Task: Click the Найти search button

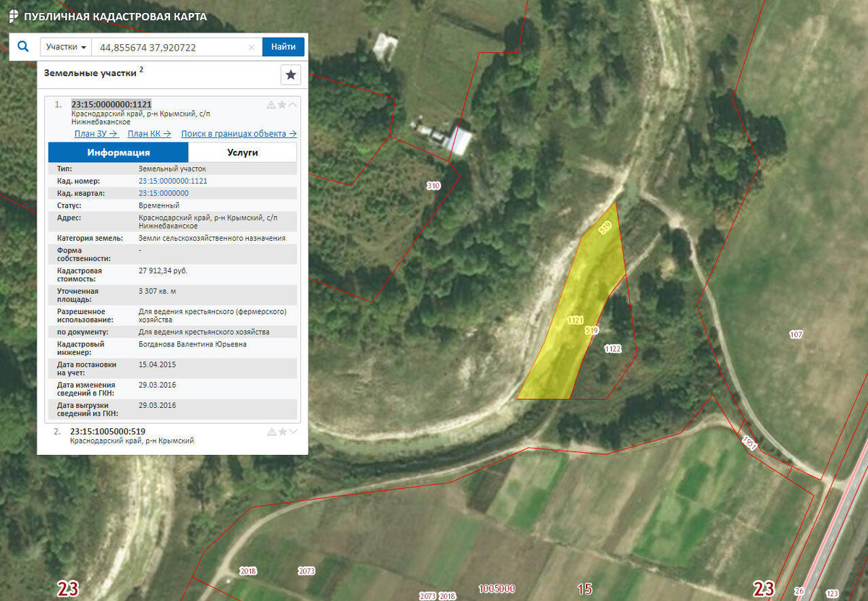Action: tap(284, 47)
